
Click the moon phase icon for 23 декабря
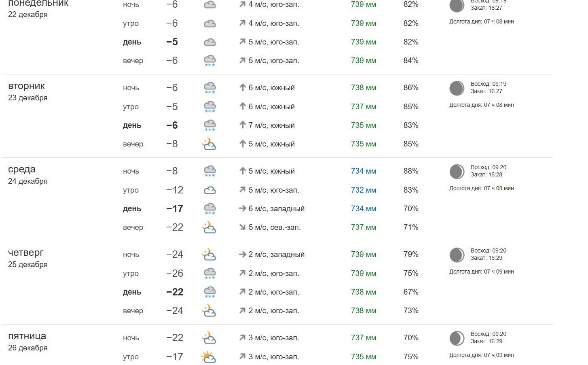pos(457,88)
